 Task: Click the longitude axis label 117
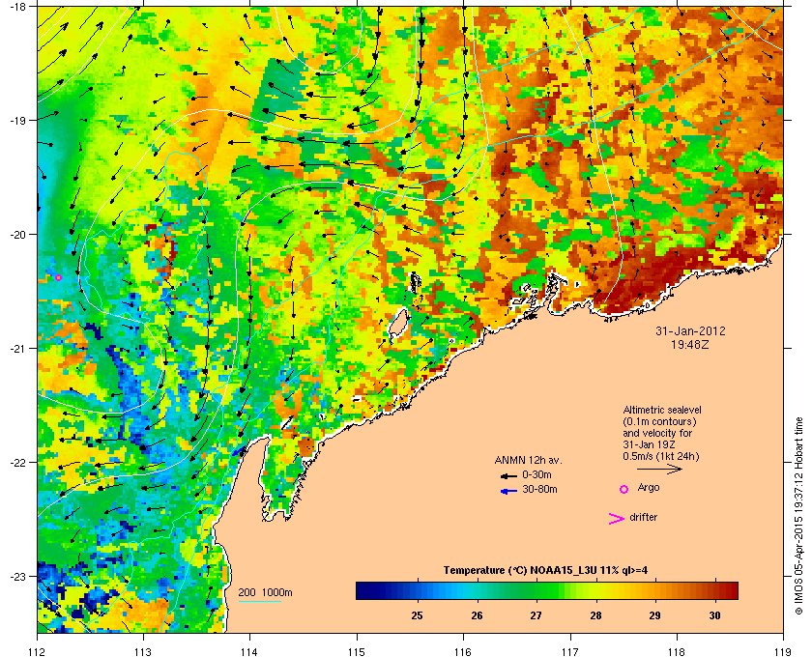[570, 651]
